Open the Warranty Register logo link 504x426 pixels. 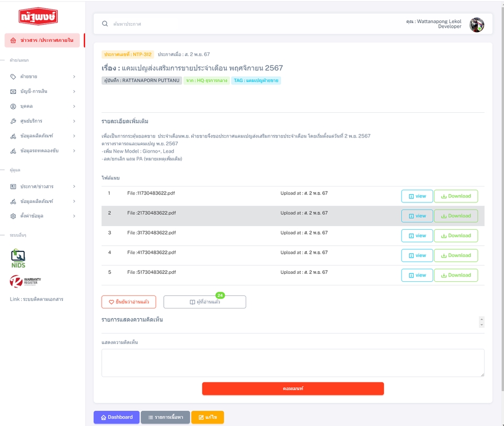click(x=25, y=281)
